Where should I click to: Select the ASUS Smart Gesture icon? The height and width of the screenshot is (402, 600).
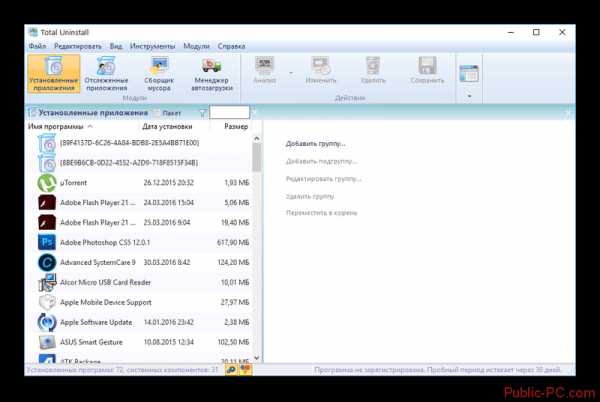click(47, 342)
